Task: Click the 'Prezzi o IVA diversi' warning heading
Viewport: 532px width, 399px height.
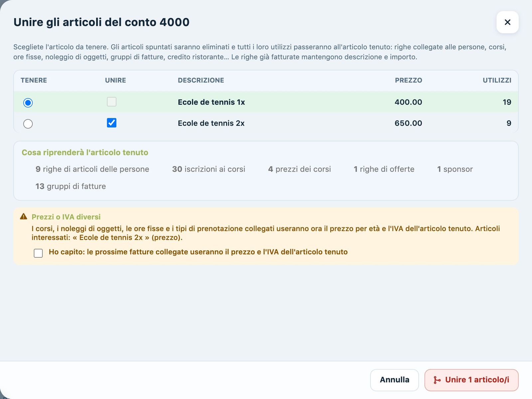Action: click(x=66, y=217)
